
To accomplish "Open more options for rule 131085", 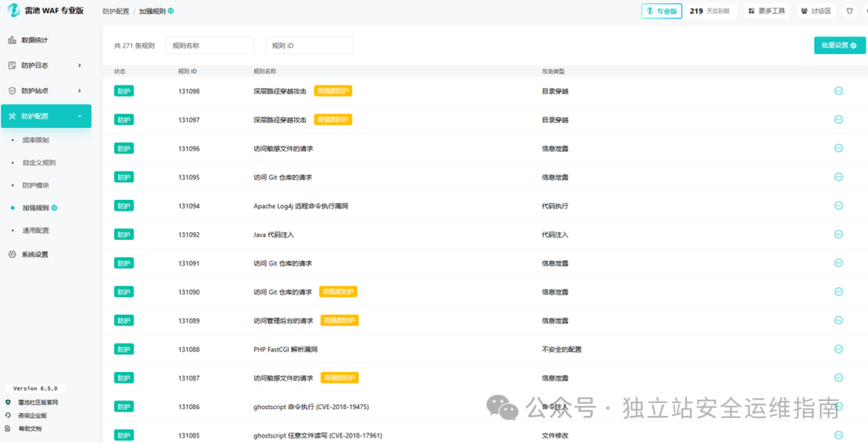I will [838, 435].
